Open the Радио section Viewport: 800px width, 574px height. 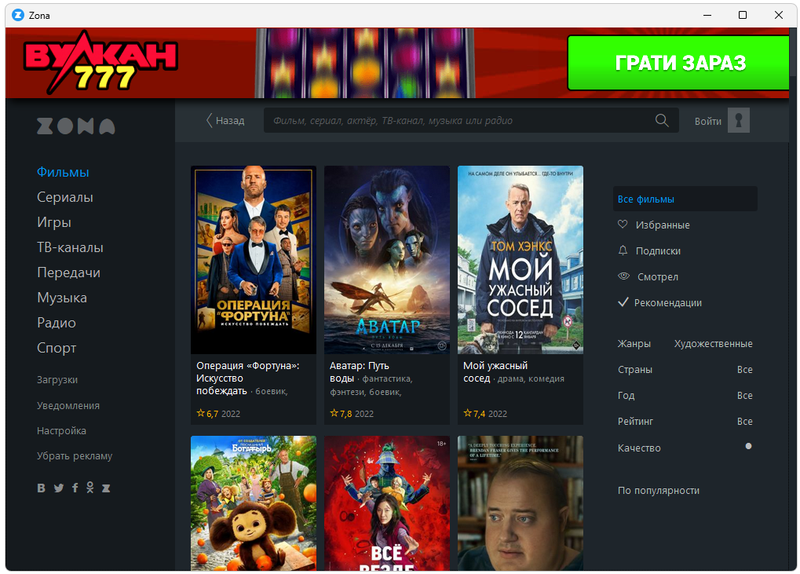pyautogui.click(x=56, y=322)
